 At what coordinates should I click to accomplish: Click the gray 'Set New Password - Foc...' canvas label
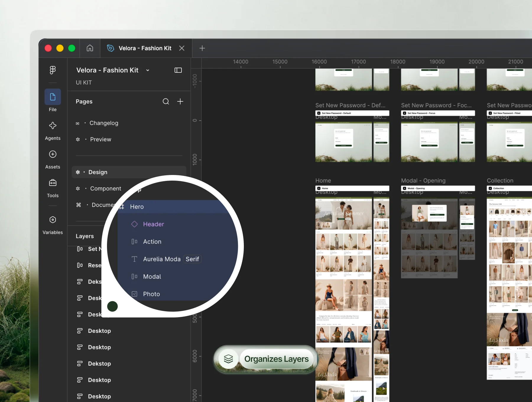click(436, 105)
